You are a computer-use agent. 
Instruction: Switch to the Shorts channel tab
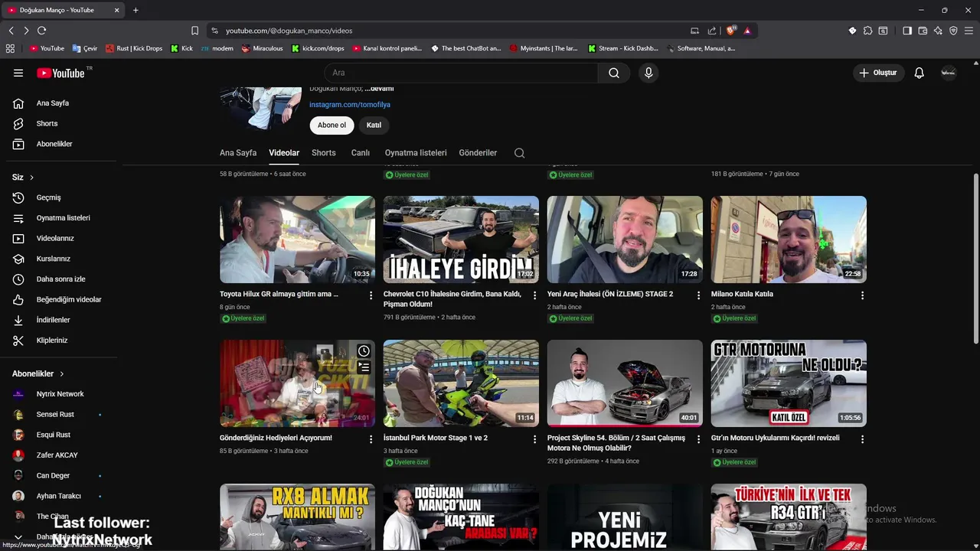pyautogui.click(x=324, y=153)
